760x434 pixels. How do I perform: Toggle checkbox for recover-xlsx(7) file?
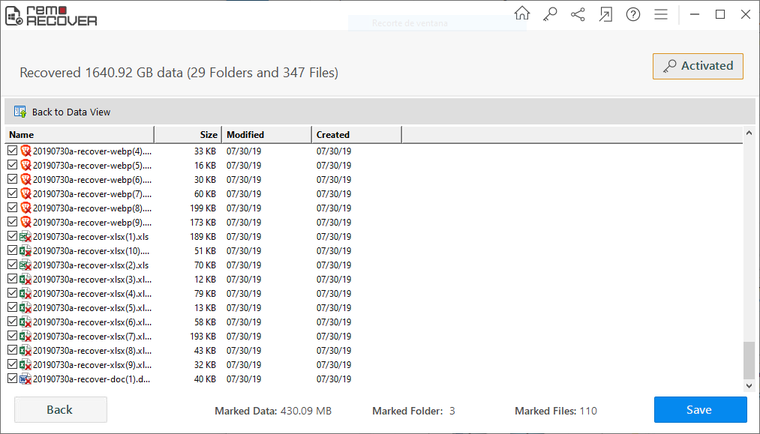pyautogui.click(x=13, y=337)
